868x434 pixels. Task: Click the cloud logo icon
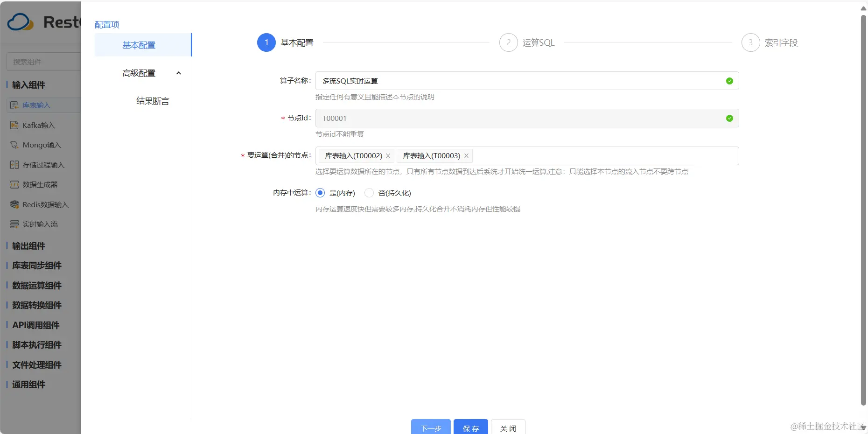pos(21,22)
